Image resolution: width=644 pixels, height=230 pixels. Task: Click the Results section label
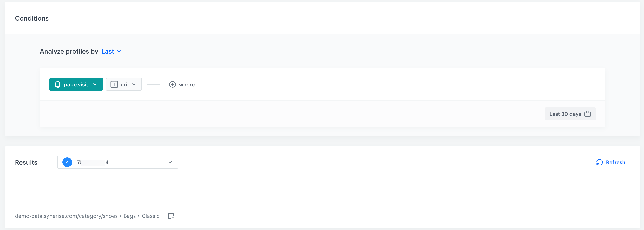coord(26,162)
